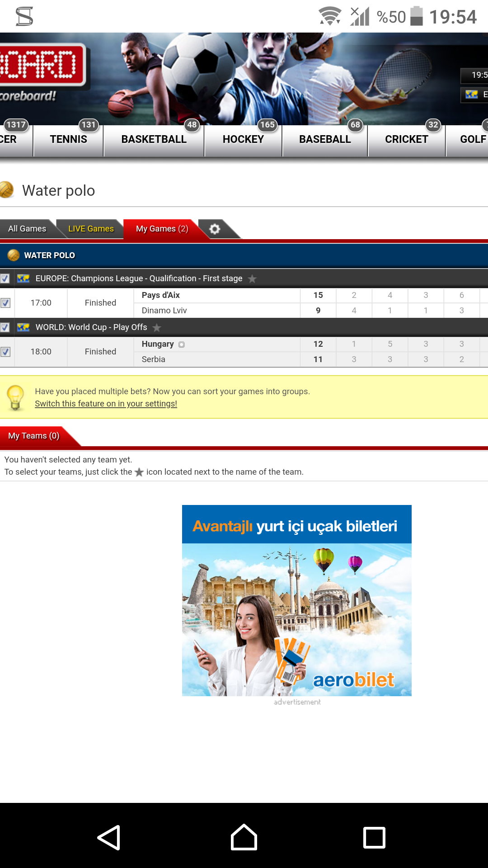
Task: Uncheck the Champions League league checkbox
Action: coord(5,278)
